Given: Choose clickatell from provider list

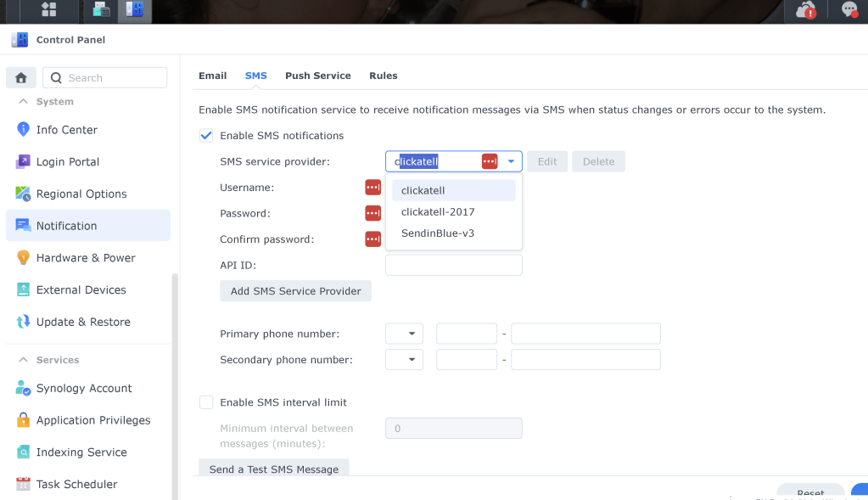Looking at the screenshot, I should (x=453, y=190).
